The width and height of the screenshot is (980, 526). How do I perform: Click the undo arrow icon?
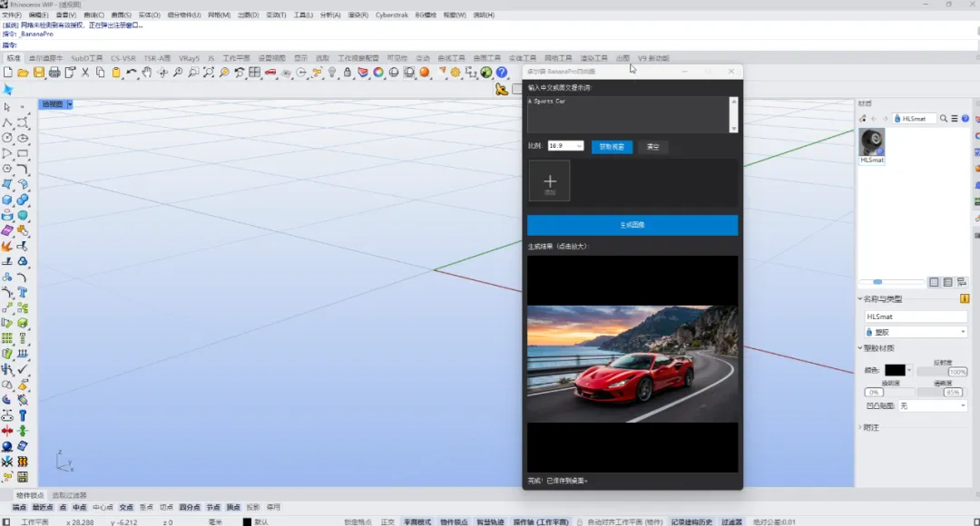[132, 73]
